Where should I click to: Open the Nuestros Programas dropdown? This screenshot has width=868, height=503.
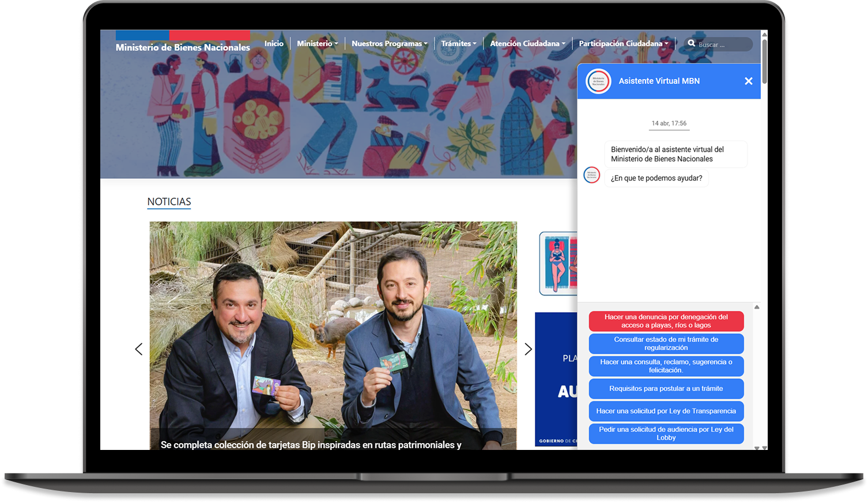click(389, 43)
